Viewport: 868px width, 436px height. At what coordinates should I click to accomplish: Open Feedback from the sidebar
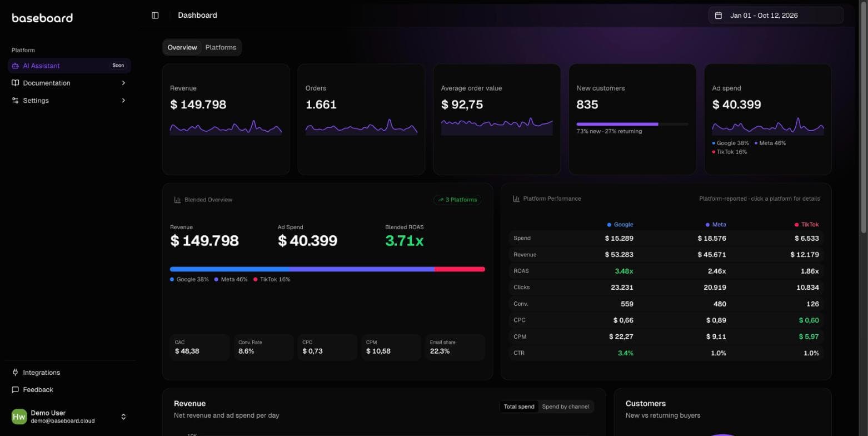(69, 390)
